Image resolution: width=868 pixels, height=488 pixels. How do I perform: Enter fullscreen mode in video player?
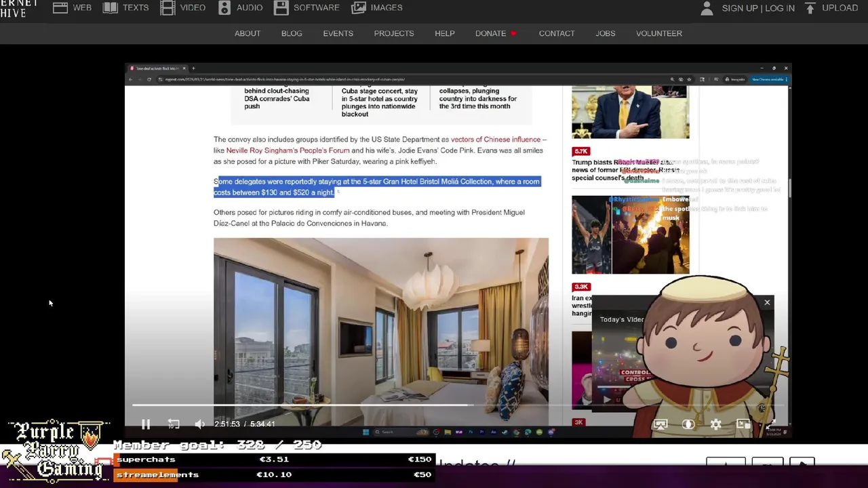771,424
